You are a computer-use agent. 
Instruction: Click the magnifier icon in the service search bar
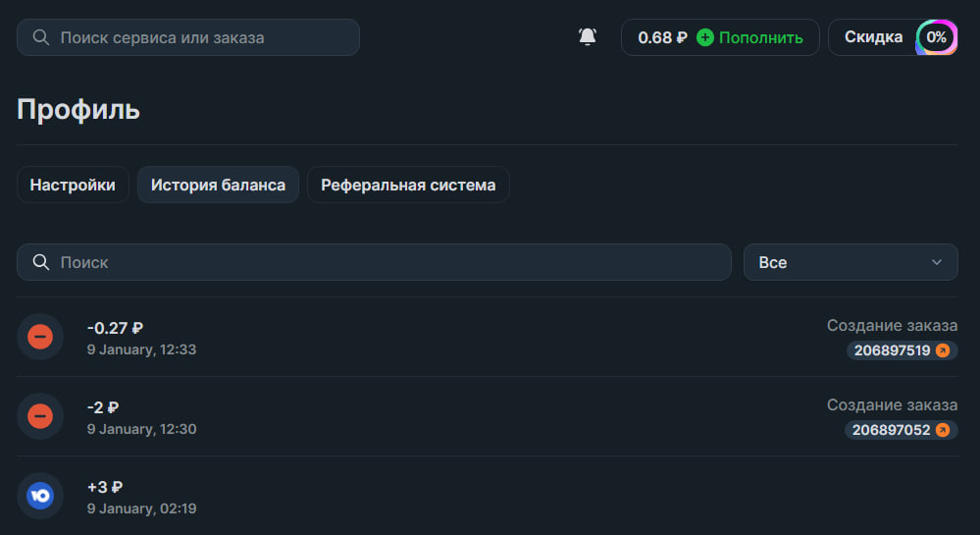click(x=41, y=37)
